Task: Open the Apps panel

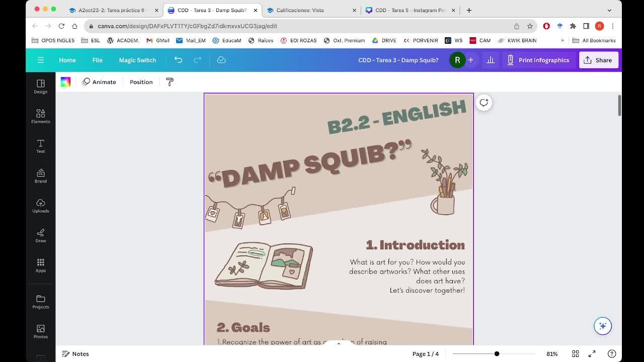Action: point(41,265)
